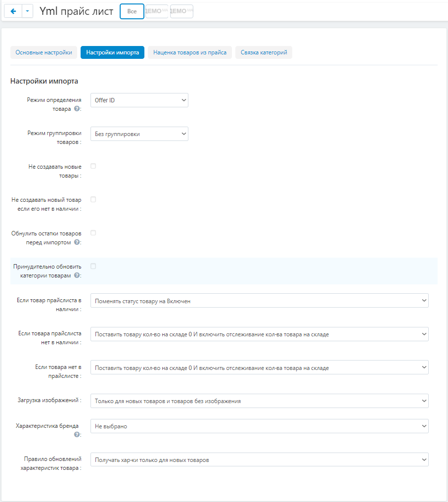Viewport: 448px width, 502px height.
Task: Open Поменять статус товару на Включен dropdown
Action: pyautogui.click(x=259, y=301)
